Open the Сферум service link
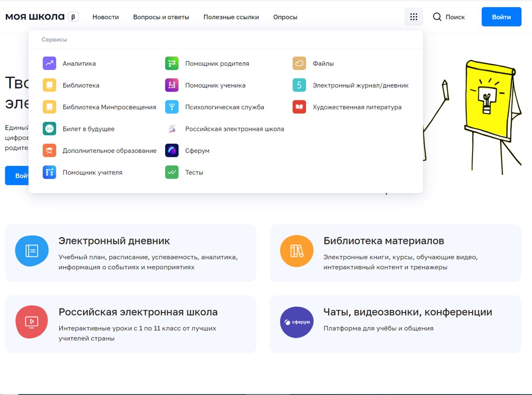532x395 pixels. pyautogui.click(x=197, y=151)
